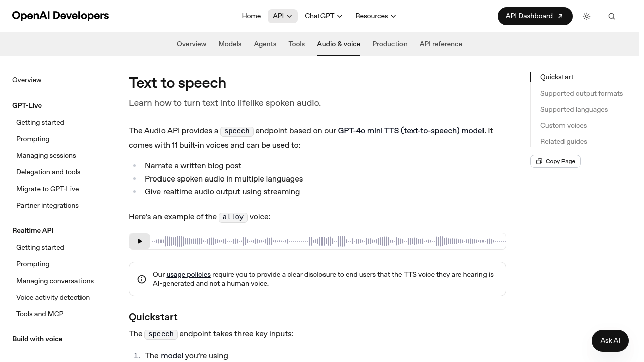Click the OpenAI Developers logo
Viewport: 644px width, 362px height.
tap(60, 16)
